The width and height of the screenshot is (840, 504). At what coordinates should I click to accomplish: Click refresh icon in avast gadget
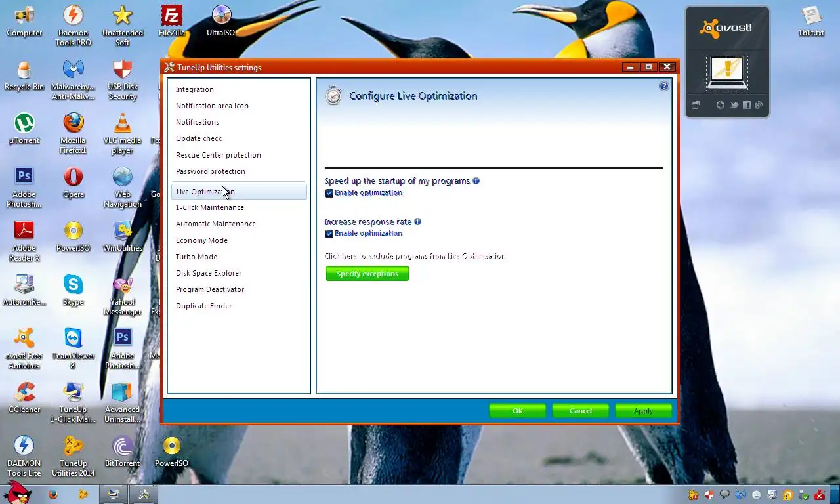[x=721, y=105]
